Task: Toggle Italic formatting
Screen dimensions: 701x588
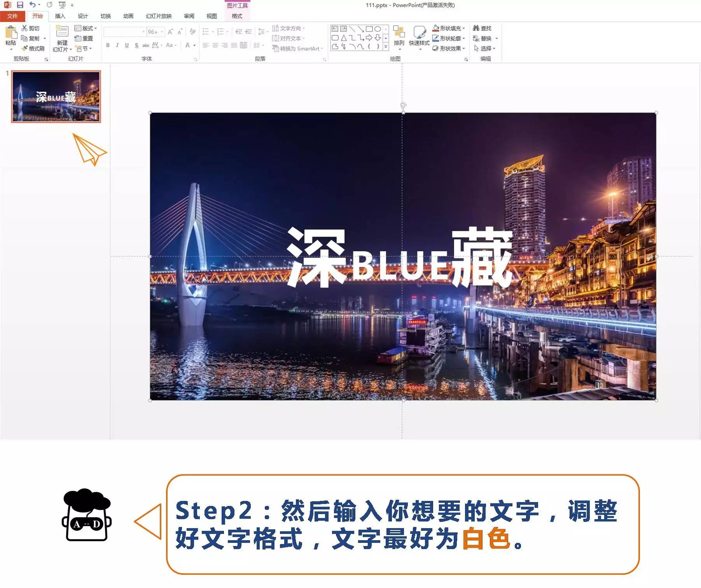Action: click(117, 45)
